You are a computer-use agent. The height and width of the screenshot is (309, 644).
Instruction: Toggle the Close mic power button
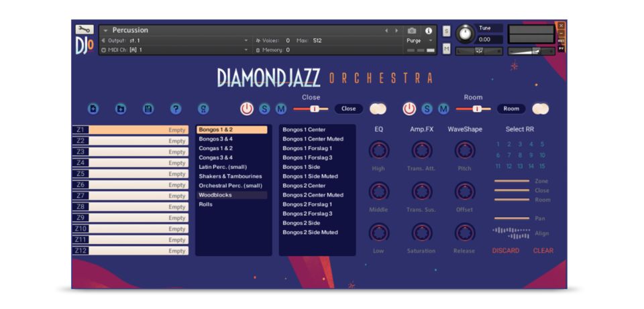248,109
